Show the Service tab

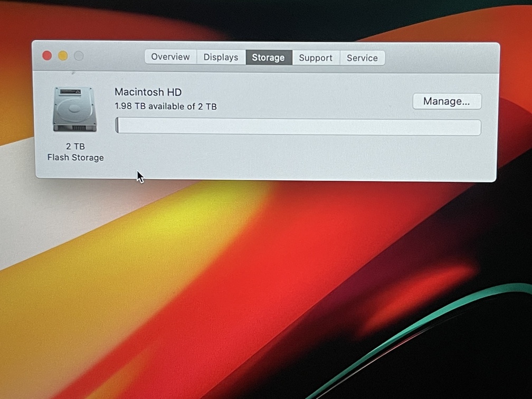pos(362,58)
